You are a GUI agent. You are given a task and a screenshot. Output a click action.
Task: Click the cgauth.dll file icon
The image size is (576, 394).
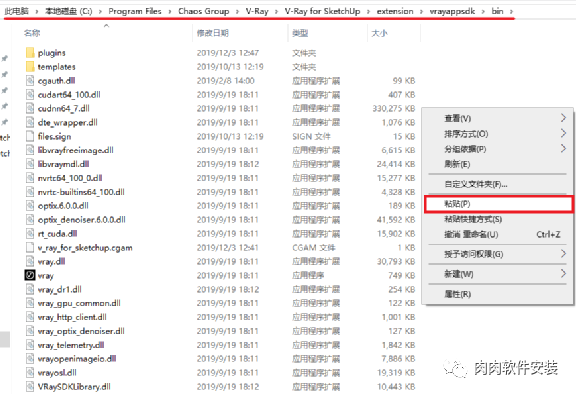[30, 80]
